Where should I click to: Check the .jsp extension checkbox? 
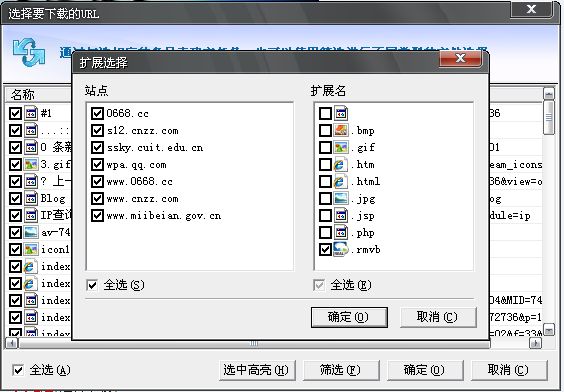pyautogui.click(x=326, y=215)
